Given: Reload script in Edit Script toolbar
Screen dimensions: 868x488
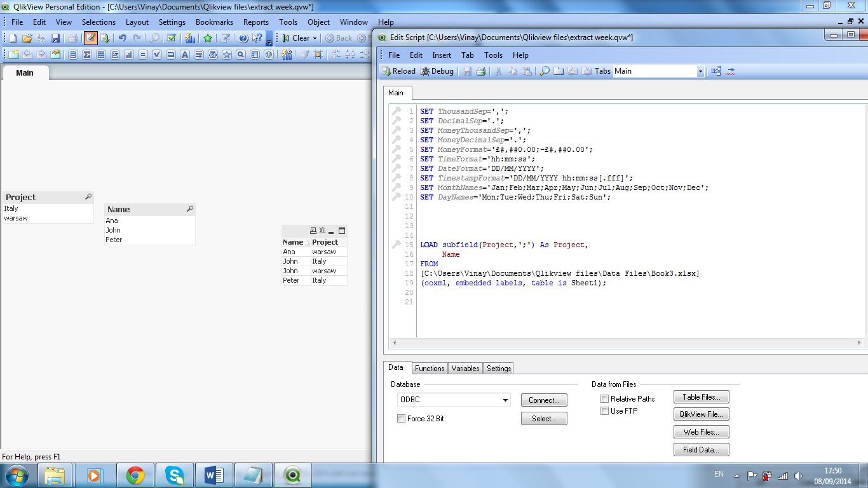Looking at the screenshot, I should [398, 71].
